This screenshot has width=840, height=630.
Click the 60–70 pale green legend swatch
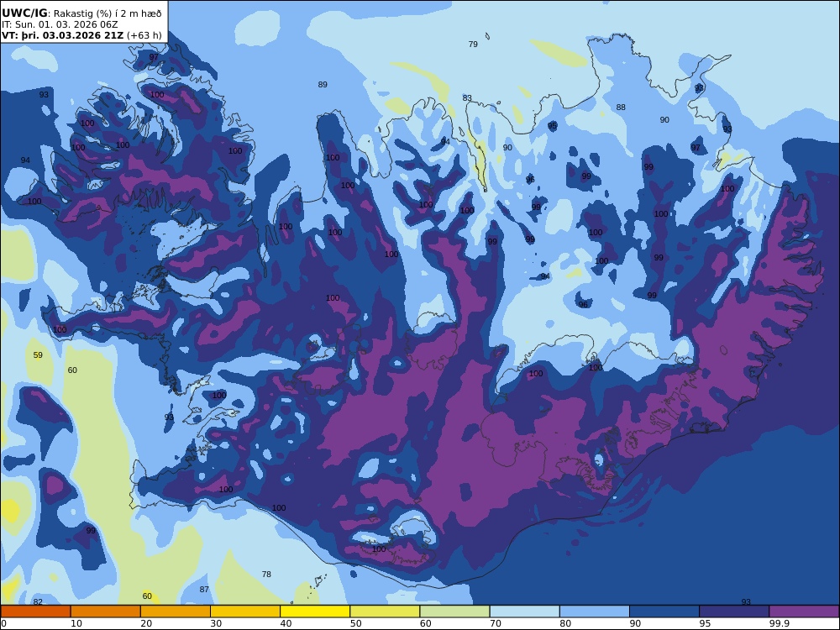454,612
